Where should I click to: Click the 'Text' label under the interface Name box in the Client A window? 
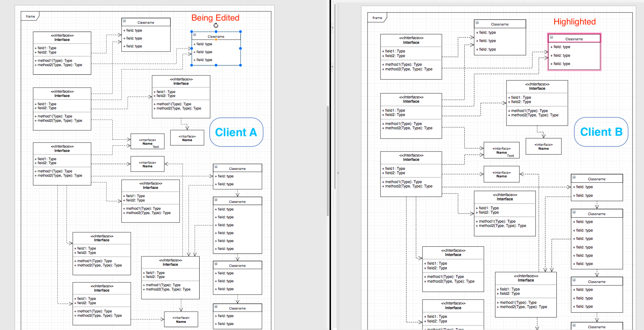(156, 147)
